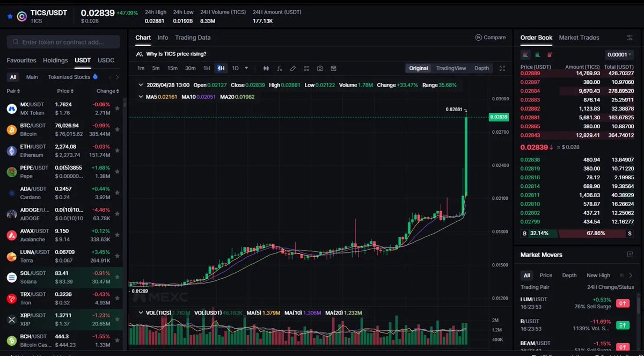
Task: Set chart interval to 1H
Action: pyautogui.click(x=207, y=68)
